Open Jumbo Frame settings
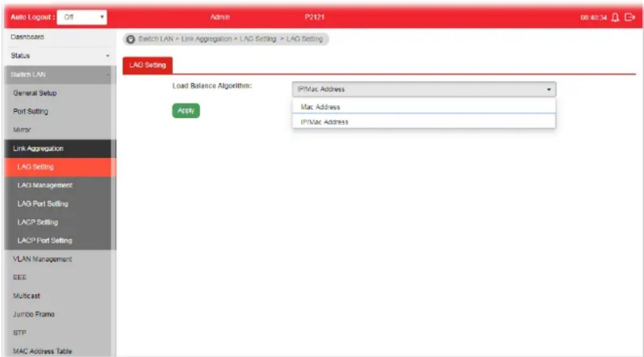 (60, 315)
